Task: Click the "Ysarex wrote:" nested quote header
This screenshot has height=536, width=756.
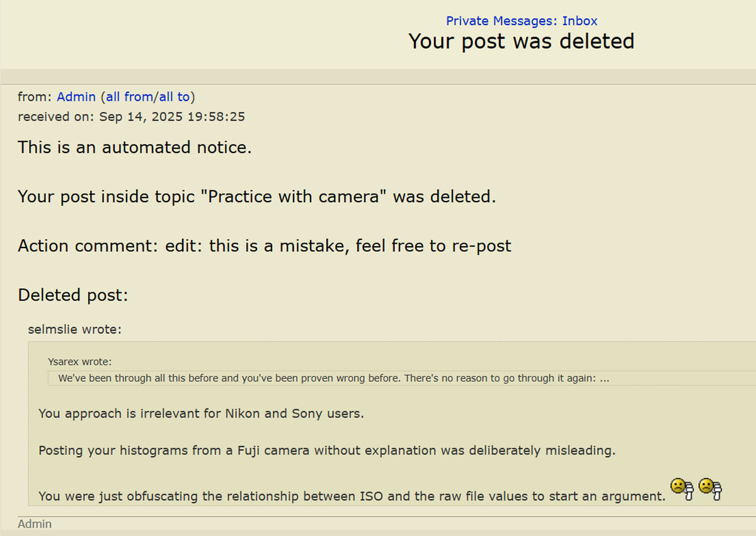Action: coord(79,362)
